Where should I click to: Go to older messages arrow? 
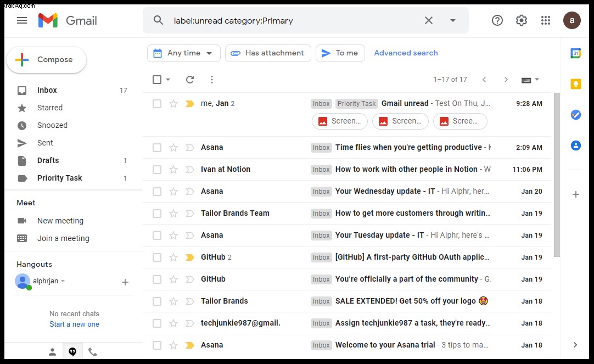(506, 80)
